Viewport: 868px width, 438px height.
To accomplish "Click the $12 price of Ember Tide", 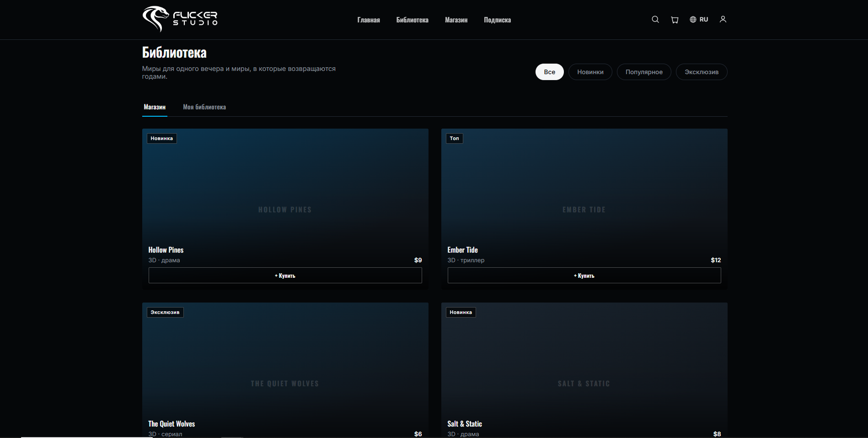I will point(716,260).
